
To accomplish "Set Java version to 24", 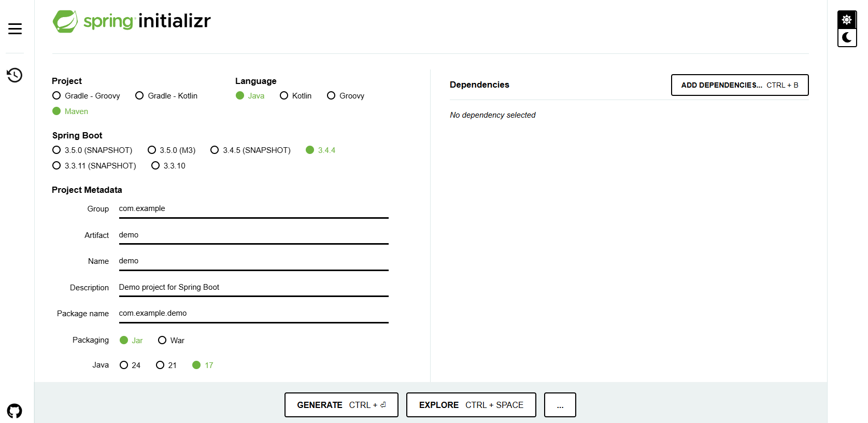I will (130, 365).
